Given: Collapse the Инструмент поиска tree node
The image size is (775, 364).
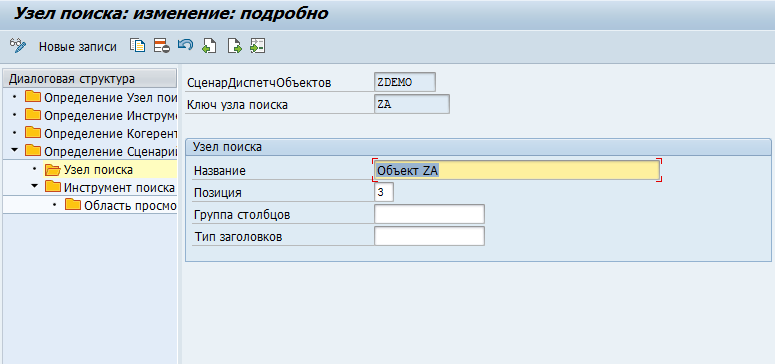Looking at the screenshot, I should click(35, 186).
